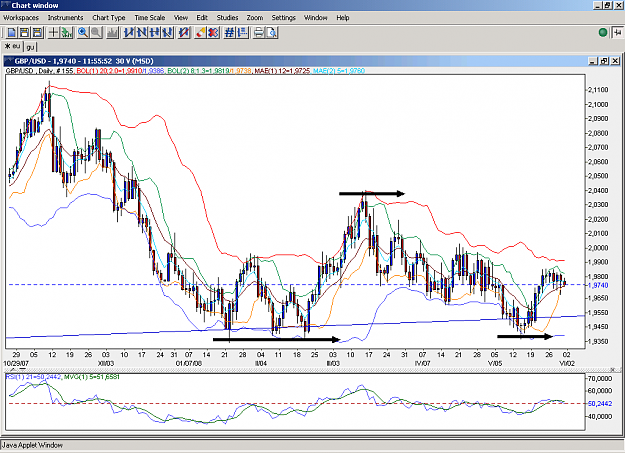Minimize the GBP/USD inner chart window

coord(593,61)
